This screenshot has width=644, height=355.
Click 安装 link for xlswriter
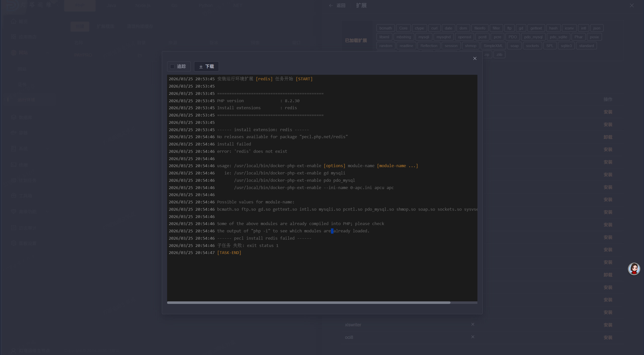click(608, 325)
